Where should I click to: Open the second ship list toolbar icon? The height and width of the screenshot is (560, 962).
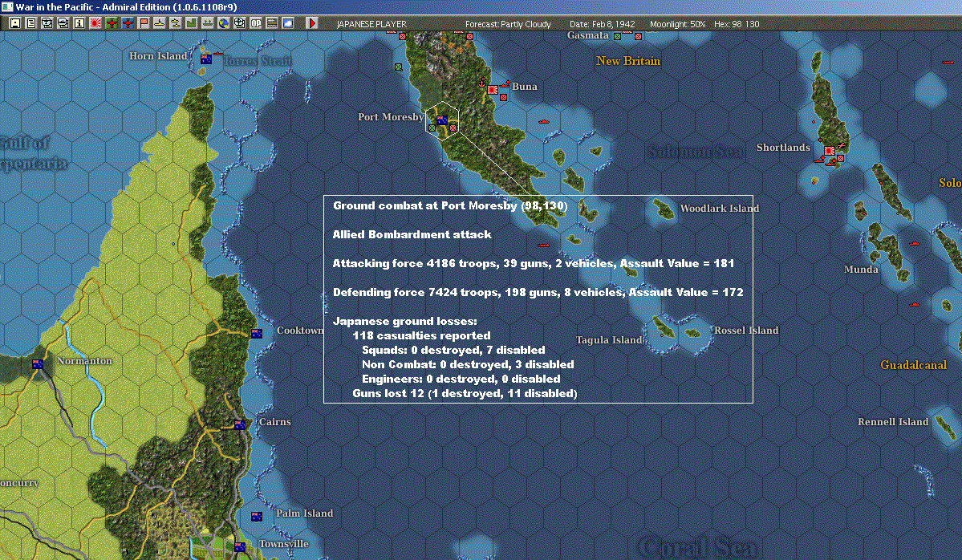pyautogui.click(x=63, y=23)
